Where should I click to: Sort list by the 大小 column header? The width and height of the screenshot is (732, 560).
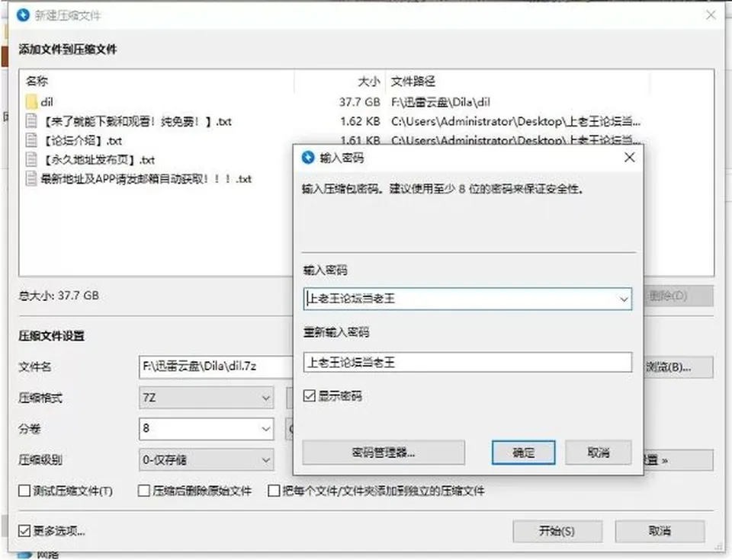click(369, 82)
